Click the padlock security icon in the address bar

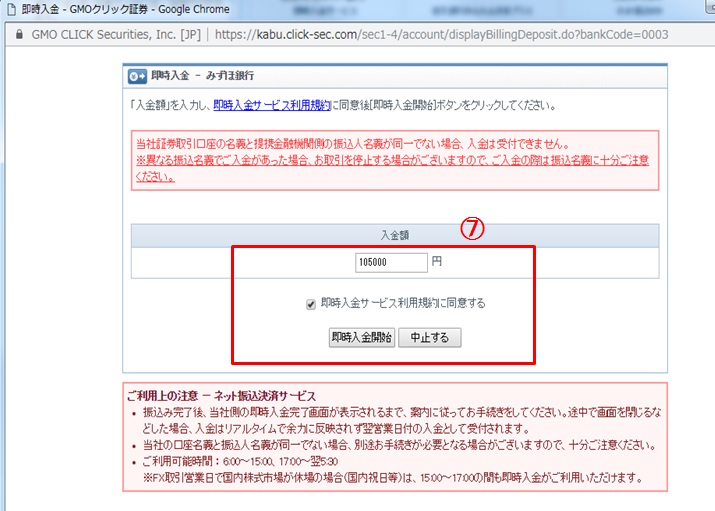19,35
